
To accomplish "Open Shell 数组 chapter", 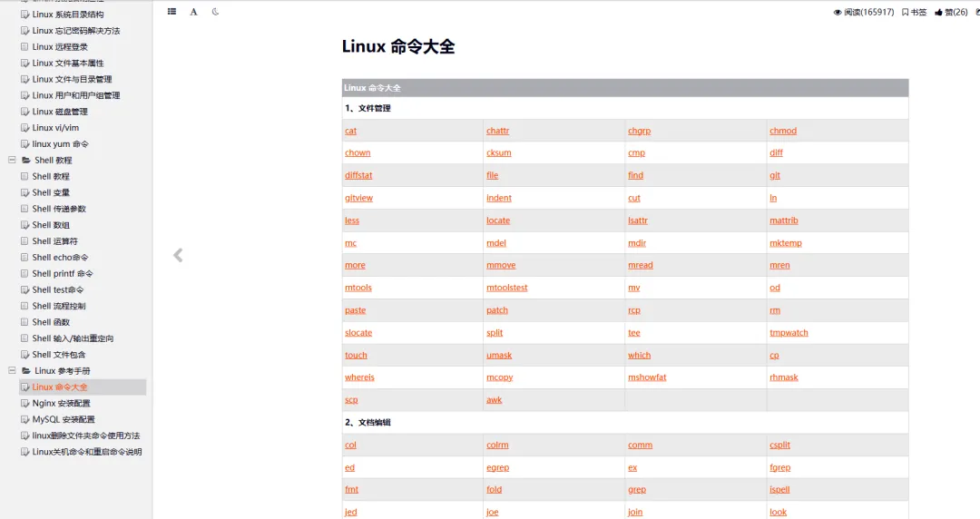I will point(51,225).
